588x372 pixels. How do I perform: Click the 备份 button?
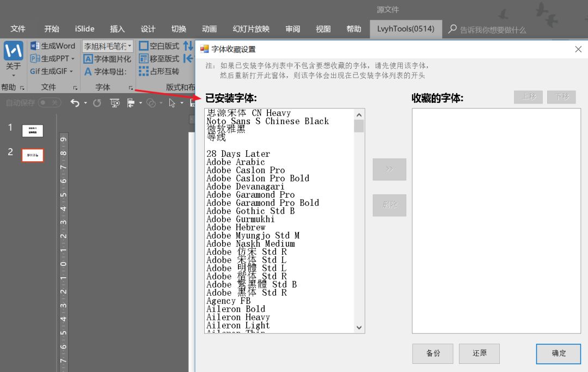pos(433,353)
